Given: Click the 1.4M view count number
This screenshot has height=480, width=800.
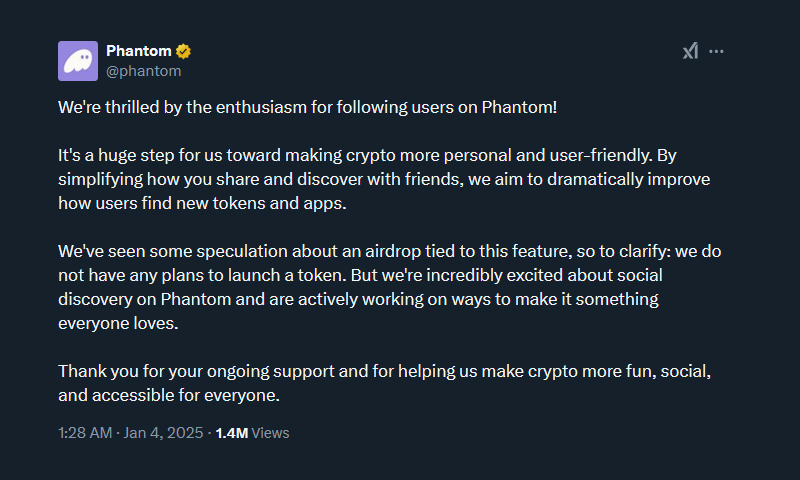Looking at the screenshot, I should 231,433.
